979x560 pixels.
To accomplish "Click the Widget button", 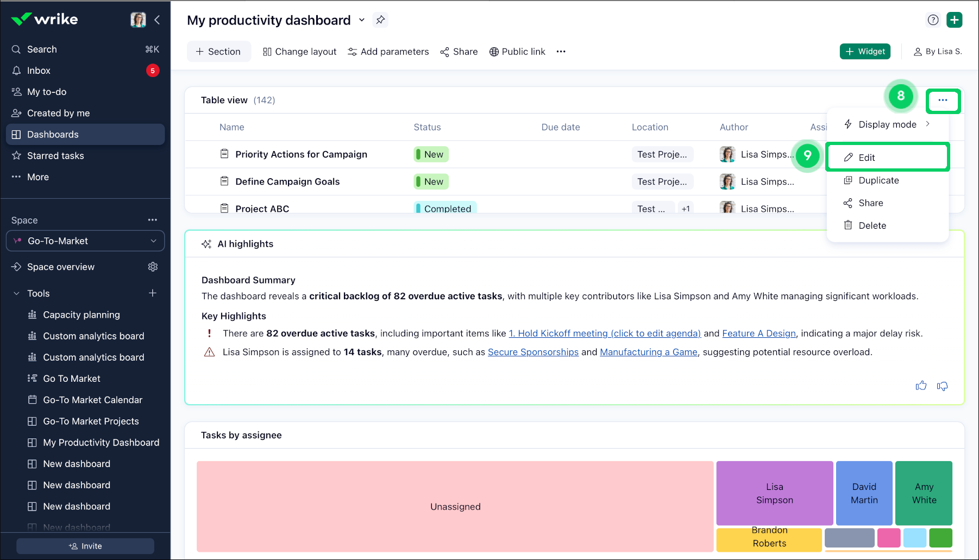I will click(x=865, y=52).
